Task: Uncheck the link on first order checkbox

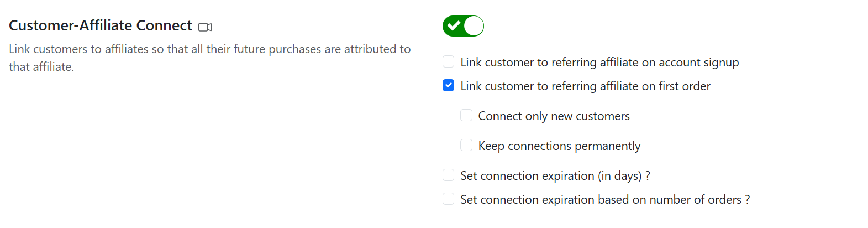Action: pyautogui.click(x=449, y=86)
